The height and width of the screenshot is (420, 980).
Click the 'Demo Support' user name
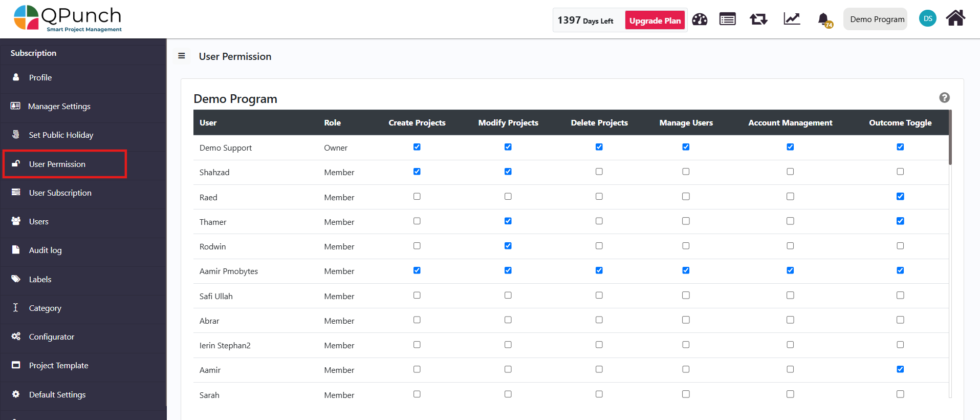pos(226,148)
